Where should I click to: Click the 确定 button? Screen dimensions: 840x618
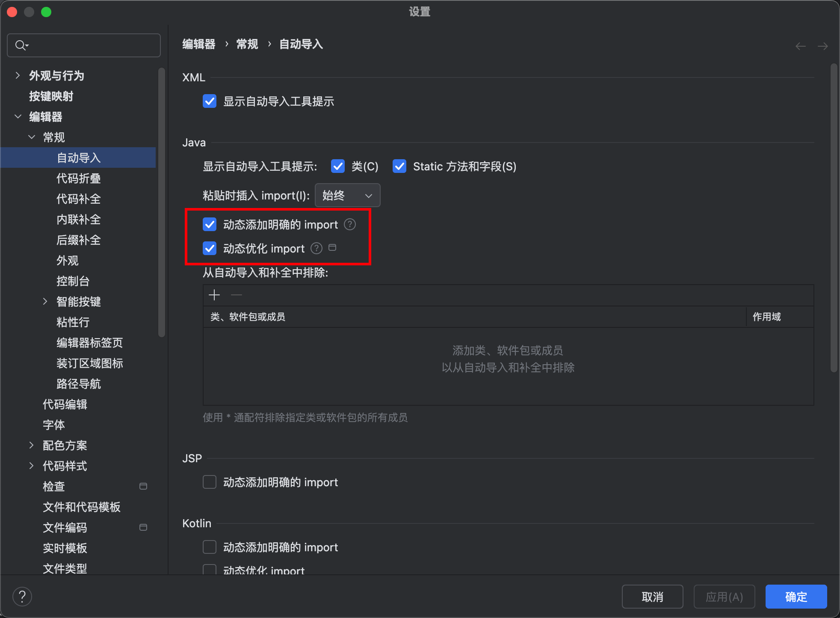(796, 597)
